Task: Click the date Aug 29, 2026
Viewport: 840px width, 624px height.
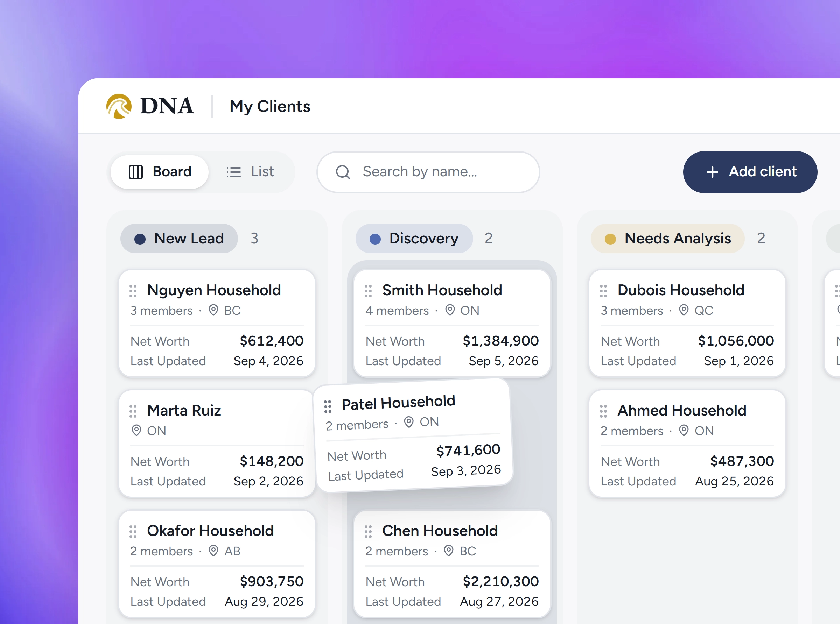Action: tap(264, 601)
